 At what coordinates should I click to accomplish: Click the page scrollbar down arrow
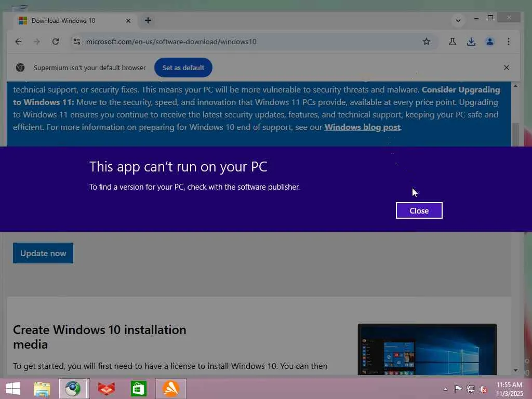pos(515,370)
